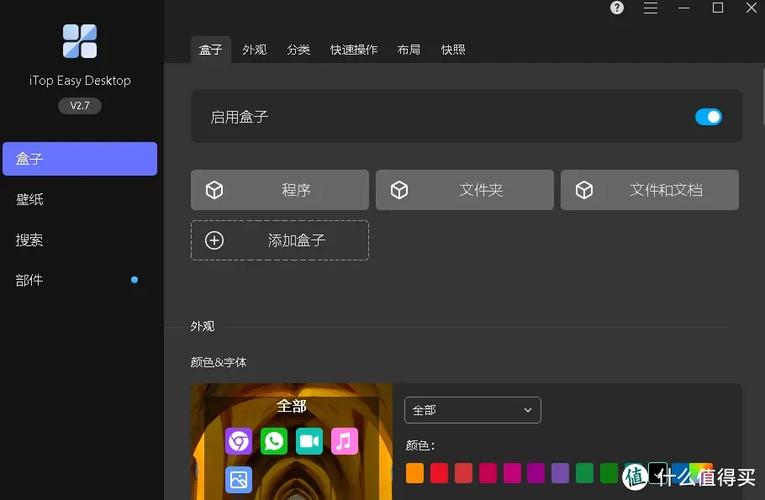Switch to the 分类 tab
Viewport: 765px width, 500px height.
[299, 50]
